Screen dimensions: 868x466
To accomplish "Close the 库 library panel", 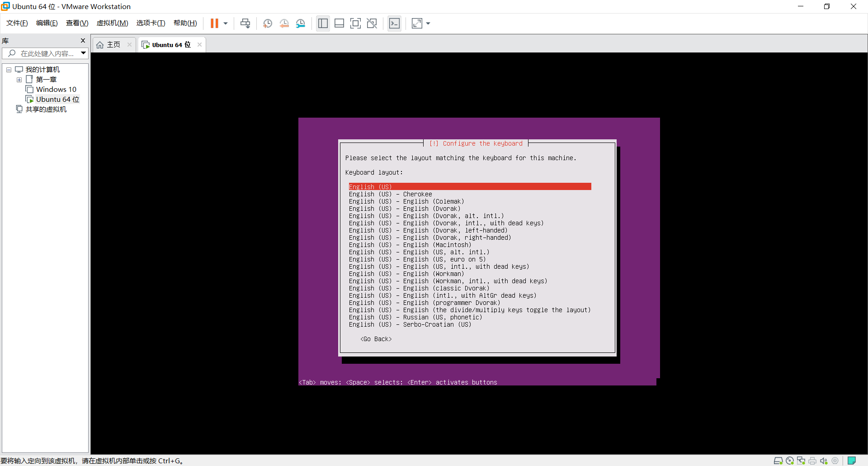I will point(83,41).
